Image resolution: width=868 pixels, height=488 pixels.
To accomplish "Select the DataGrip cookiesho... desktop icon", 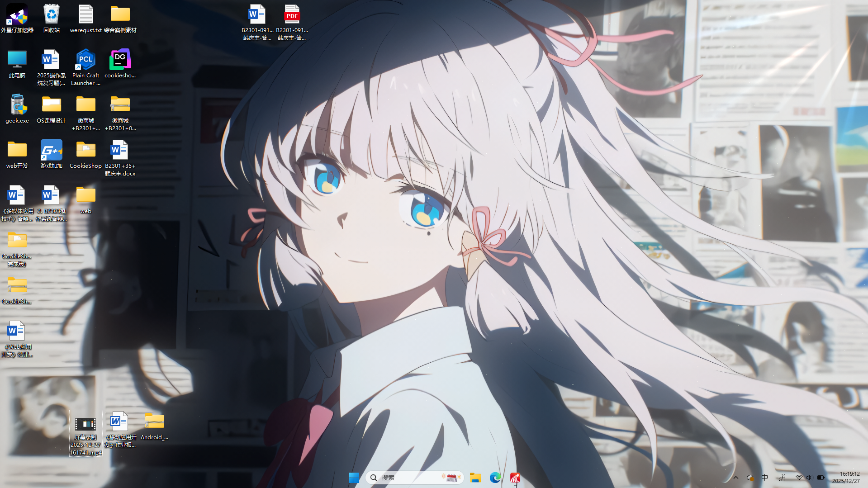I will coord(120,64).
